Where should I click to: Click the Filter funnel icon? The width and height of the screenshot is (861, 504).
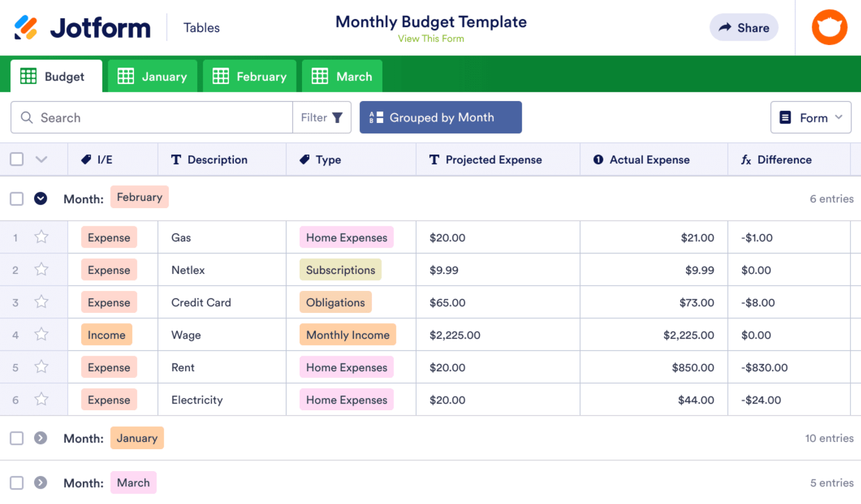337,117
